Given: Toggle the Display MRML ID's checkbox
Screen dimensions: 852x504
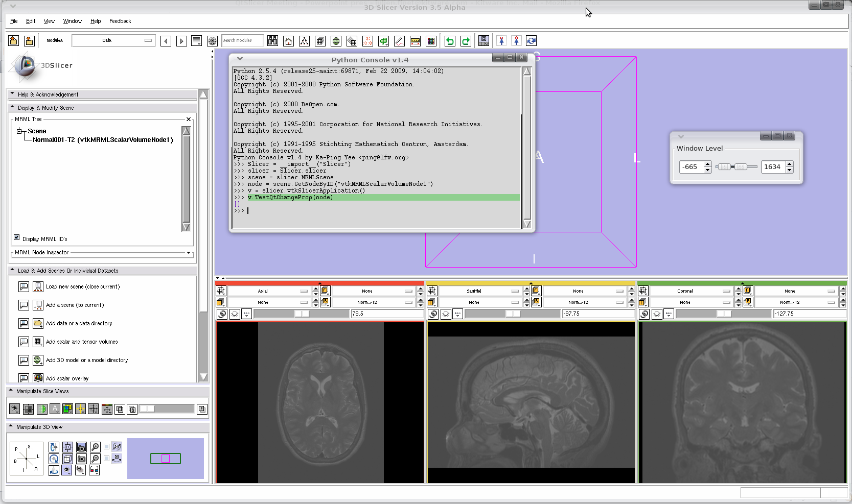Looking at the screenshot, I should [x=17, y=237].
